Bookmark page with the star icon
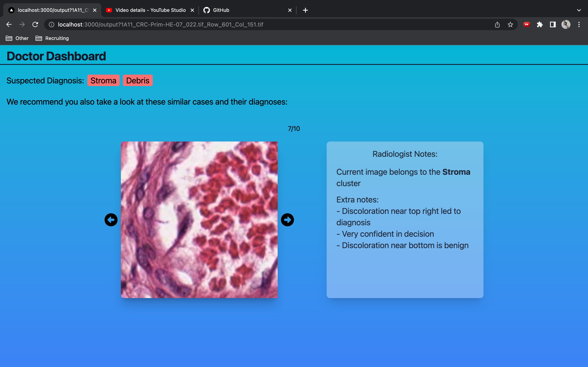 tap(510, 24)
